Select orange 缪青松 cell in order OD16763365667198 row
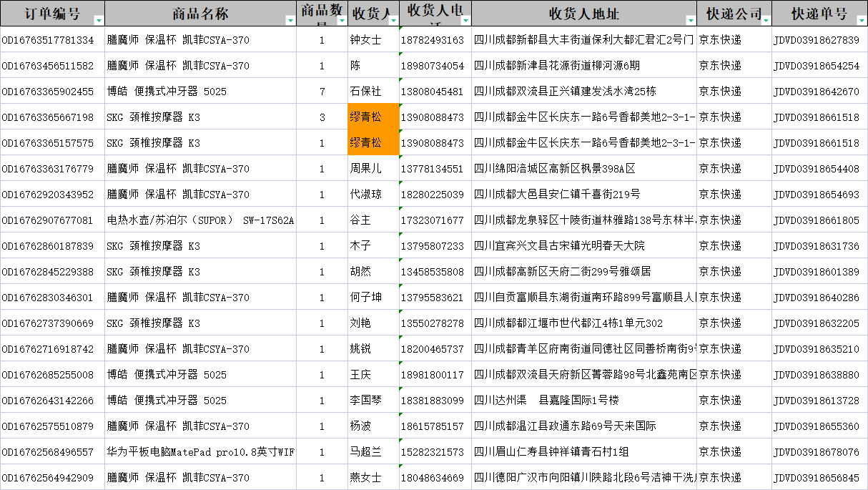 (373, 117)
